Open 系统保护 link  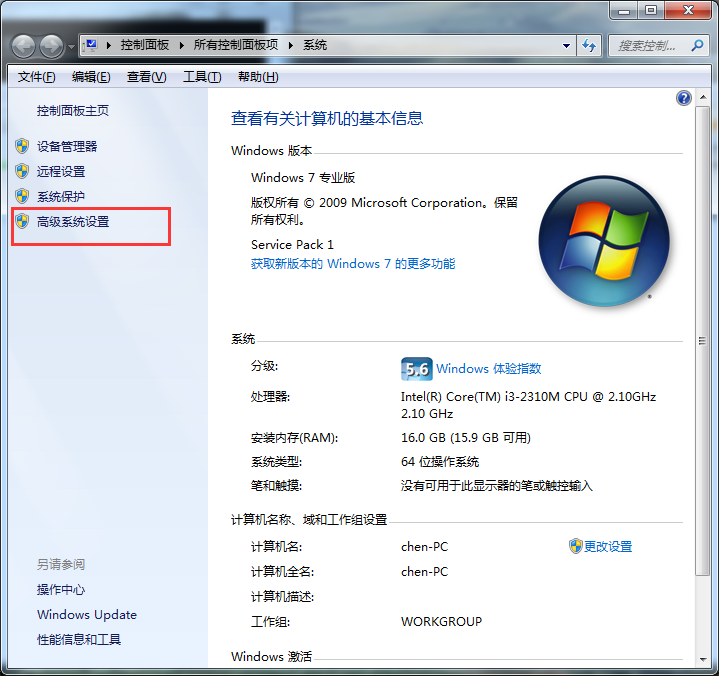(x=61, y=196)
